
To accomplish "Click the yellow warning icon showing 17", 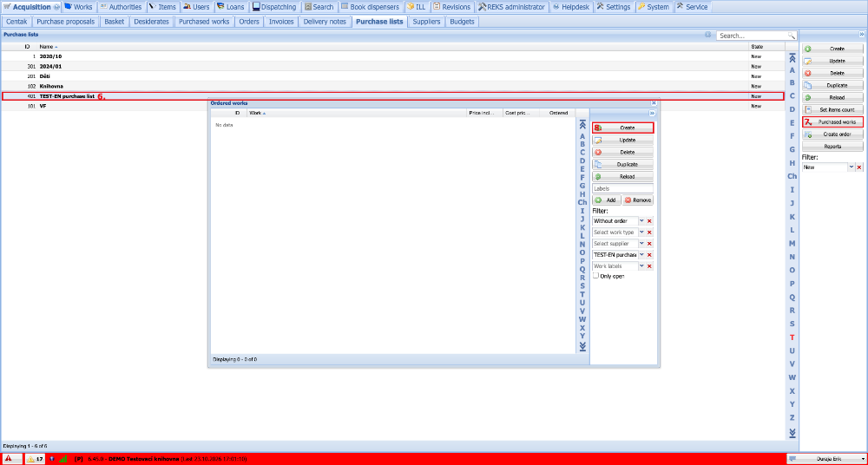I will tap(35, 459).
